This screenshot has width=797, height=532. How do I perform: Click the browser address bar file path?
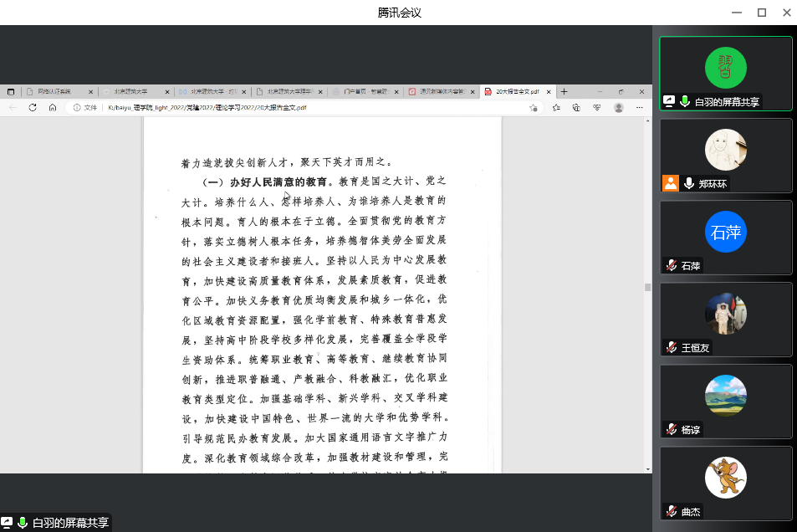tap(207, 108)
